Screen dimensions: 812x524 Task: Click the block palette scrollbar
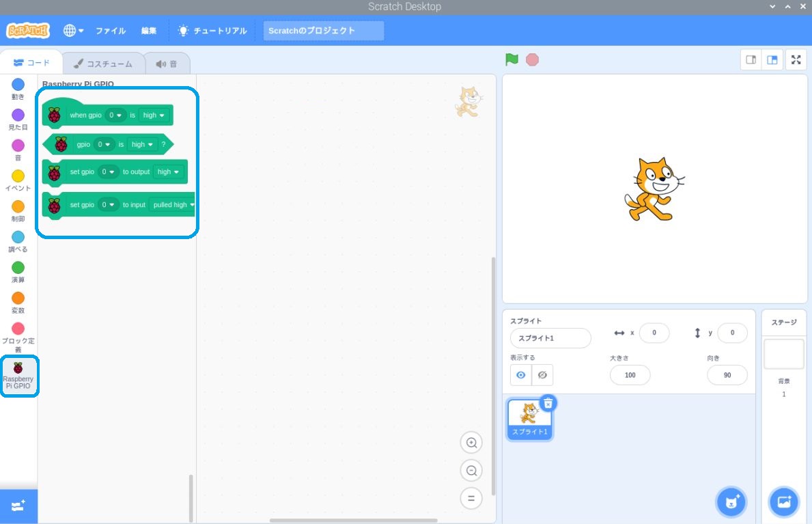coord(191,498)
